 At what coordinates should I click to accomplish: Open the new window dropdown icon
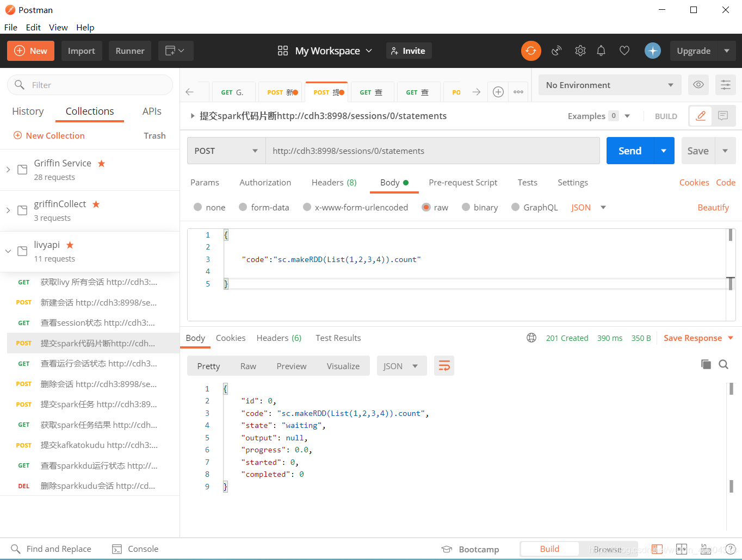[x=176, y=51]
